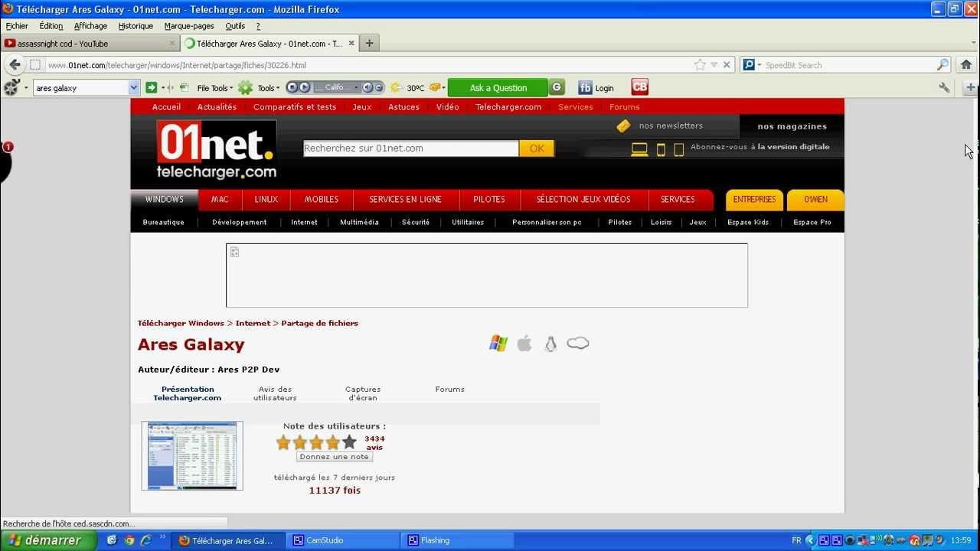Open a new tab with the plus button

(x=369, y=44)
